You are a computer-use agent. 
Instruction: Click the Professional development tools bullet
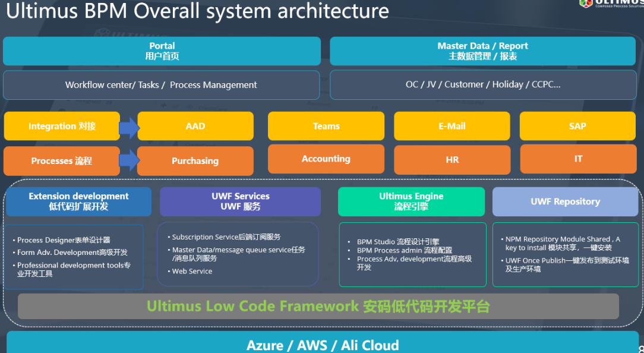71,269
